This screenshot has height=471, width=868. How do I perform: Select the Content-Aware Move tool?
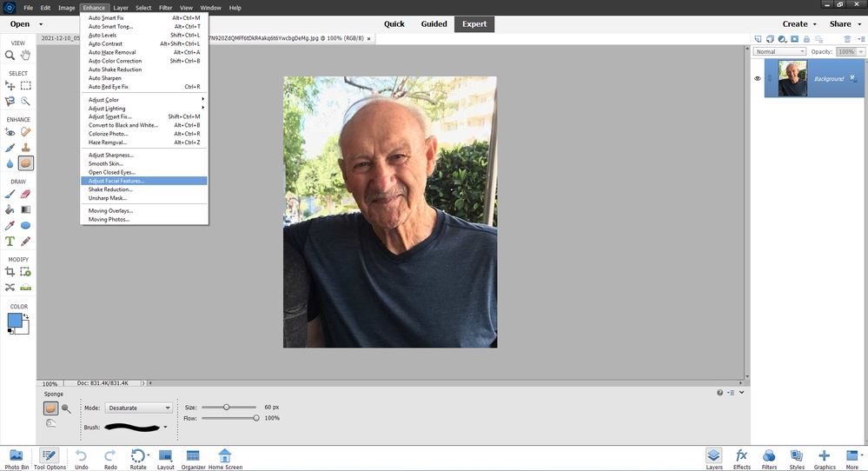(10, 288)
